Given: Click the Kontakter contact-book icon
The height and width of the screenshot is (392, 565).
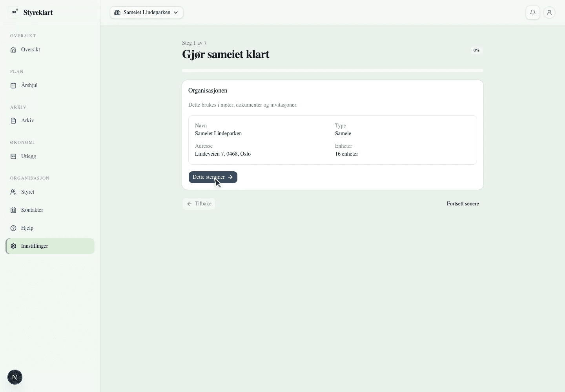Looking at the screenshot, I should 13,210.
